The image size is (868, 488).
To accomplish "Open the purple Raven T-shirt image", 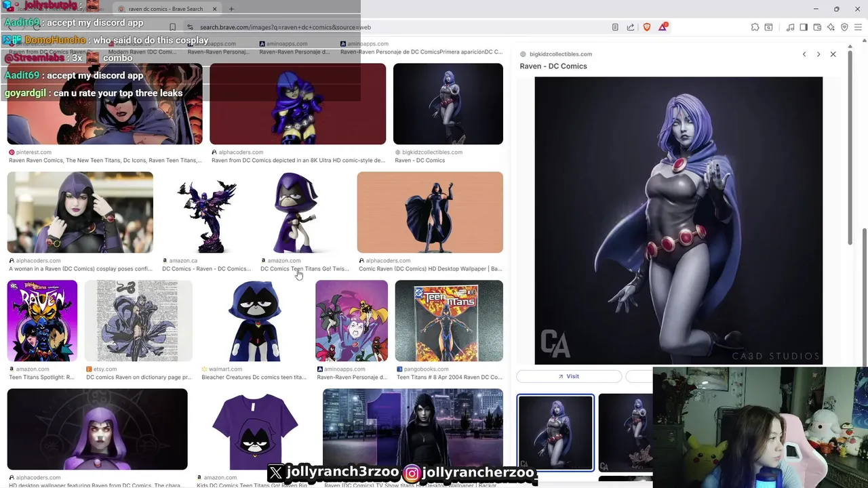I will [255, 429].
